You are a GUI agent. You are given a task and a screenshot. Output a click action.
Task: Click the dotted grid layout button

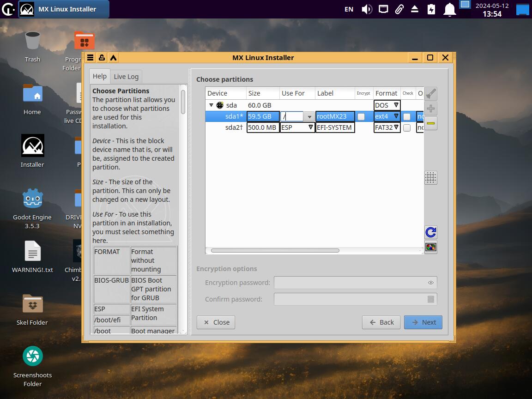coord(430,177)
